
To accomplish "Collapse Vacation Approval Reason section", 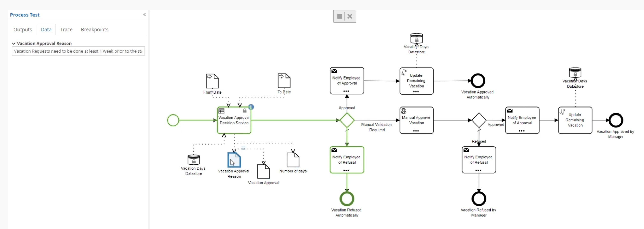I will (x=14, y=44).
